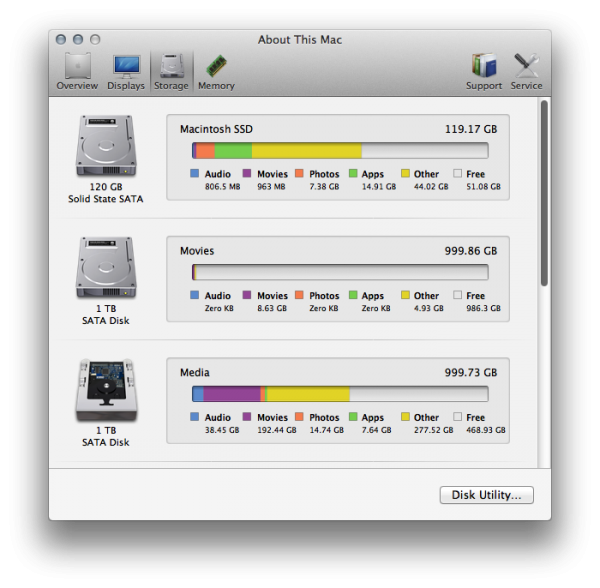Click the 'Macintosh SSD' volume name
This screenshot has width=600, height=588.
pyautogui.click(x=217, y=129)
